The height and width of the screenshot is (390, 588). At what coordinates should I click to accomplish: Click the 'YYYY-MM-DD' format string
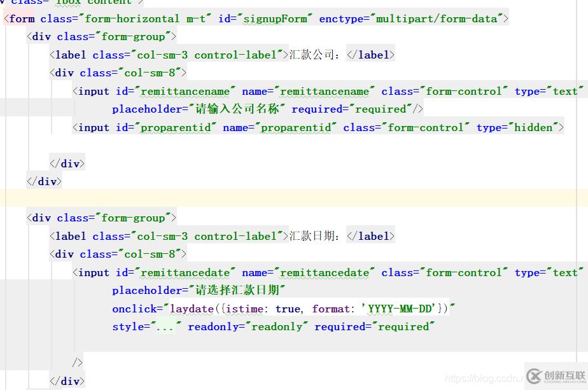pyautogui.click(x=399, y=309)
